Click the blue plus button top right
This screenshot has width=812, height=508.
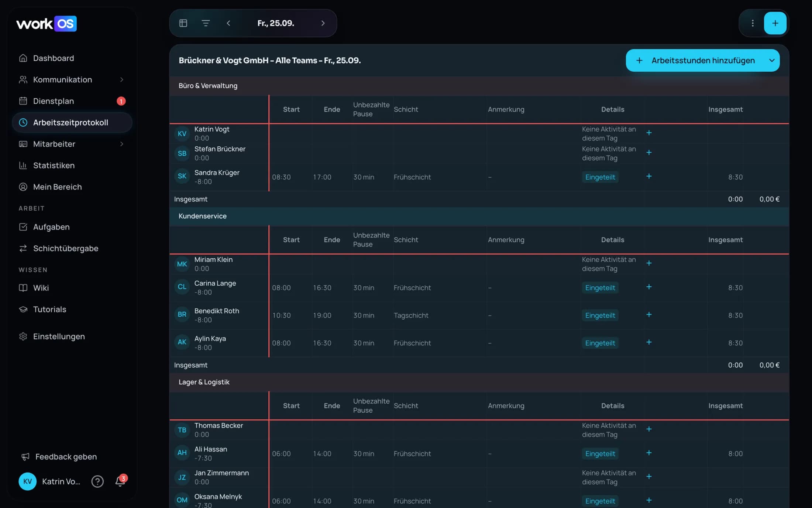[x=775, y=23]
